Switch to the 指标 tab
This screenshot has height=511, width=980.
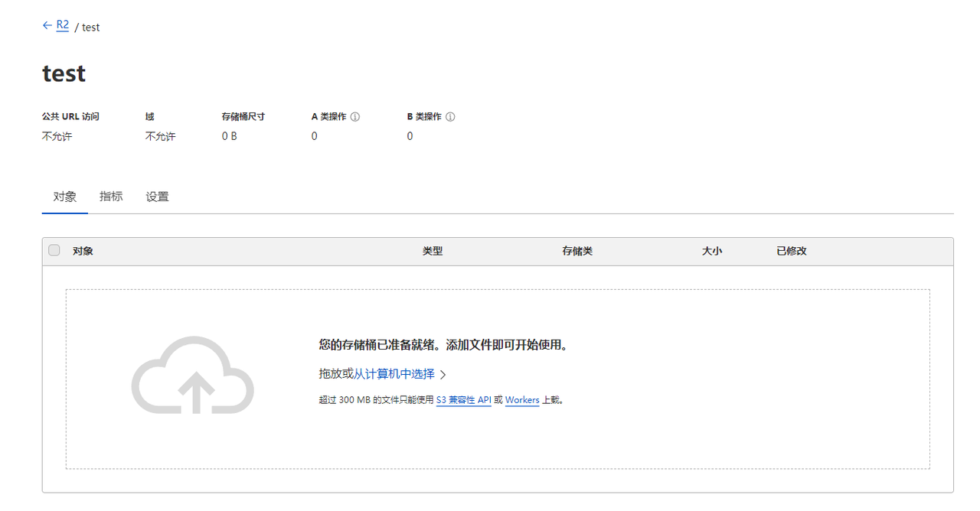111,196
